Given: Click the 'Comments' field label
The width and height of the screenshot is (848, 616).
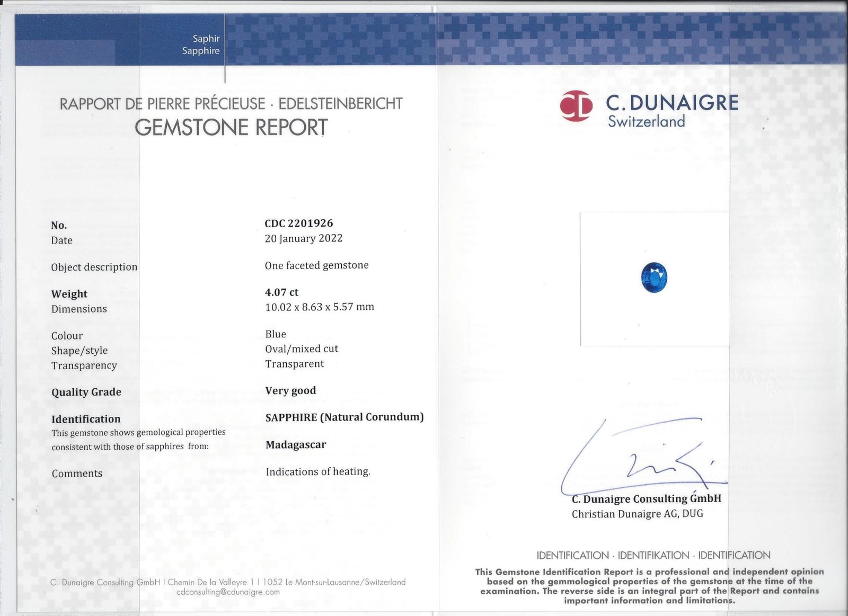Looking at the screenshot, I should pyautogui.click(x=77, y=474).
